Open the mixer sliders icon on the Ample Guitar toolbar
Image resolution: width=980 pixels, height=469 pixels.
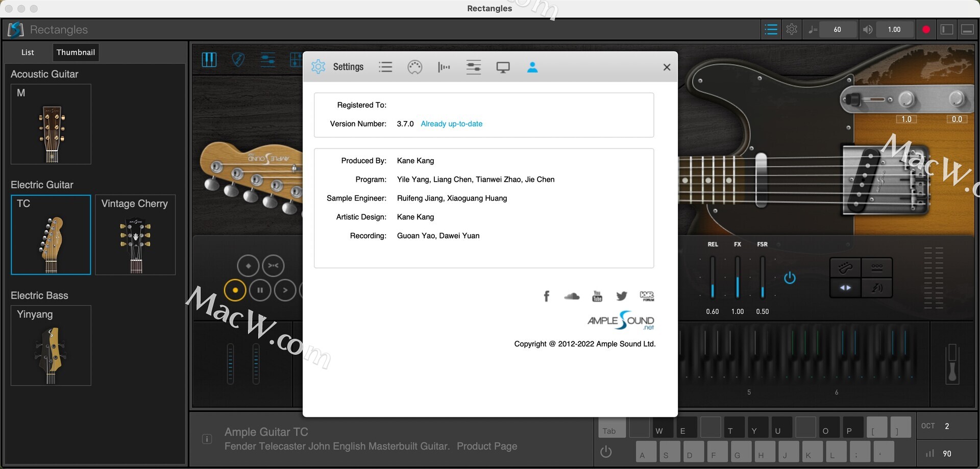click(x=268, y=60)
